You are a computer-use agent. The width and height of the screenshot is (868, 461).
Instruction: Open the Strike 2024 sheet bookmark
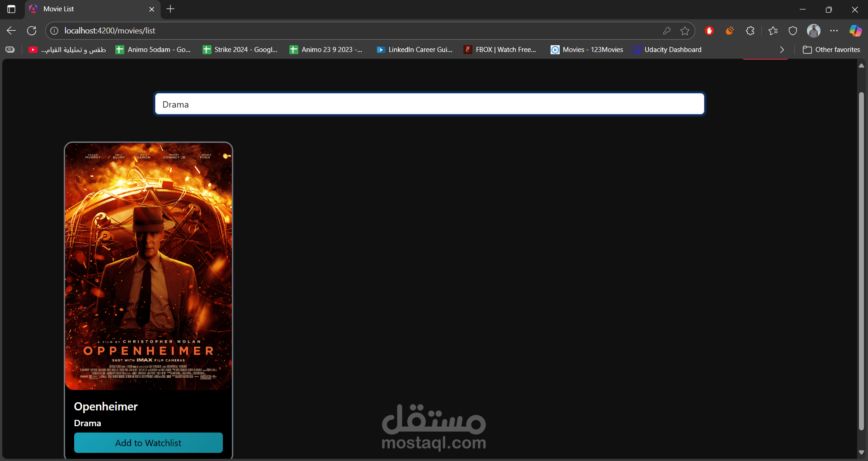tap(240, 50)
